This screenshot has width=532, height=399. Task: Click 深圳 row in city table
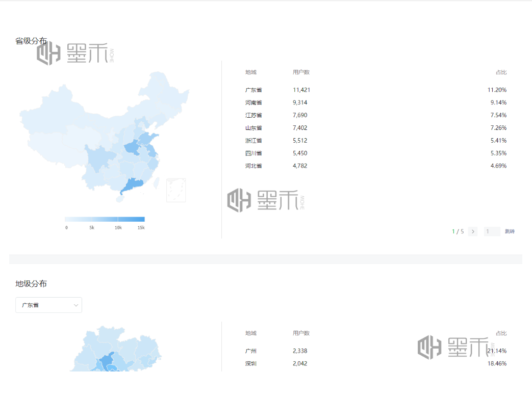(375, 363)
